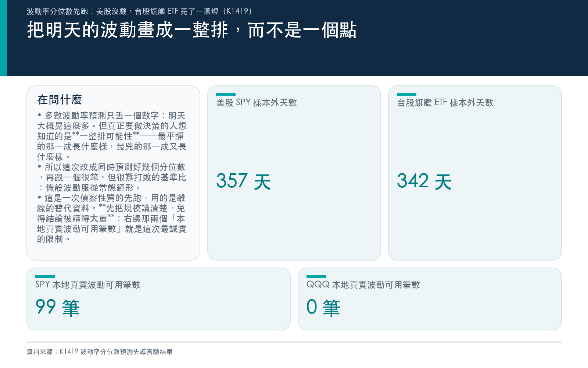This screenshot has height=368, width=588.
Task: Select the 台股旗艦 ETF 樣本外天數 label
Action: 445,103
